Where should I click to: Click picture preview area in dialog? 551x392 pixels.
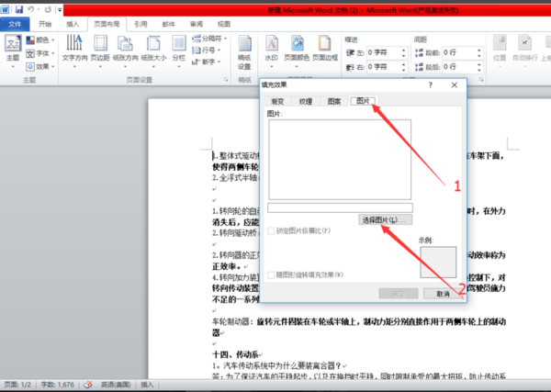[x=340, y=160]
